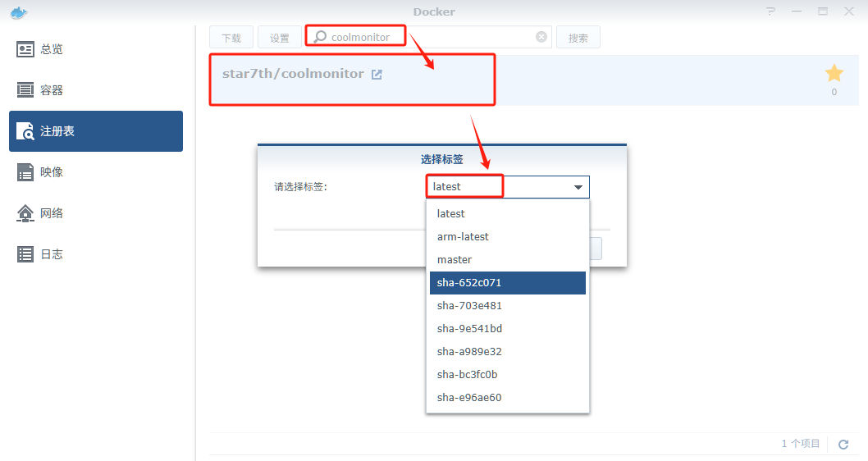Choose the sha-9e541bd tag option
868x461 pixels.
point(508,329)
